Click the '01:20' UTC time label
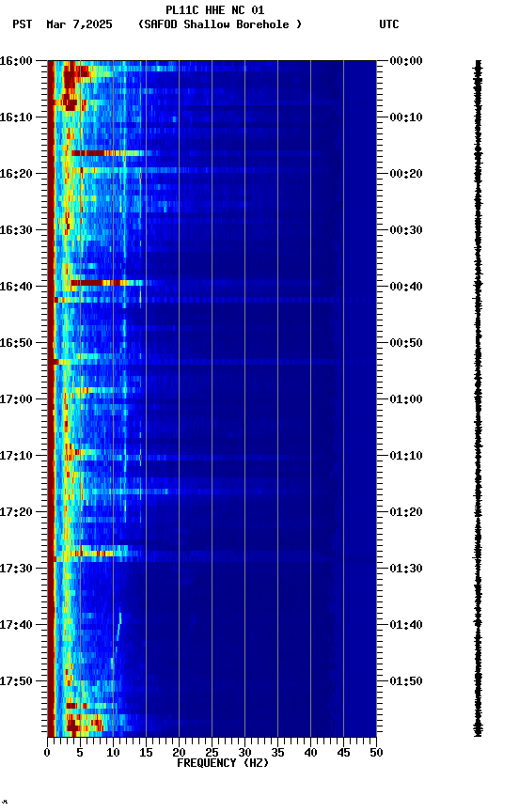Screen dimensions: 519x812 point(406,512)
